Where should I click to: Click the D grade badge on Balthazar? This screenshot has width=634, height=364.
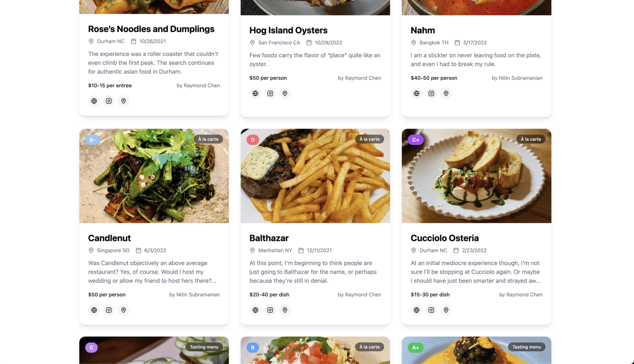click(253, 140)
